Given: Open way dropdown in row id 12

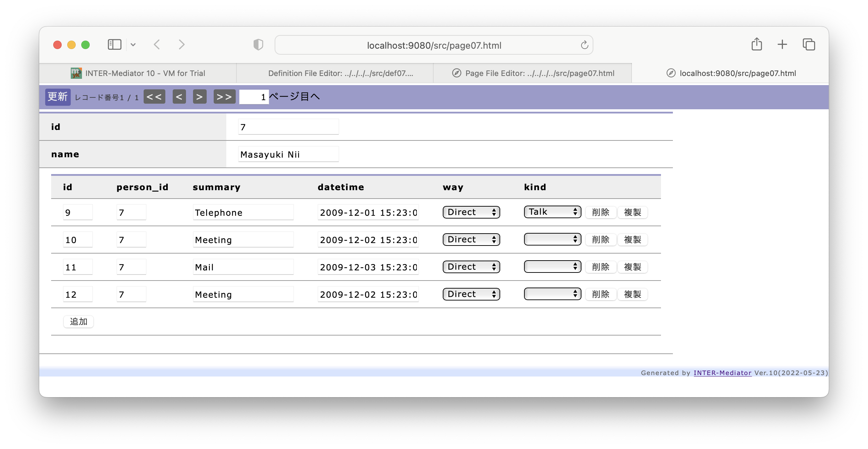Looking at the screenshot, I should point(471,294).
